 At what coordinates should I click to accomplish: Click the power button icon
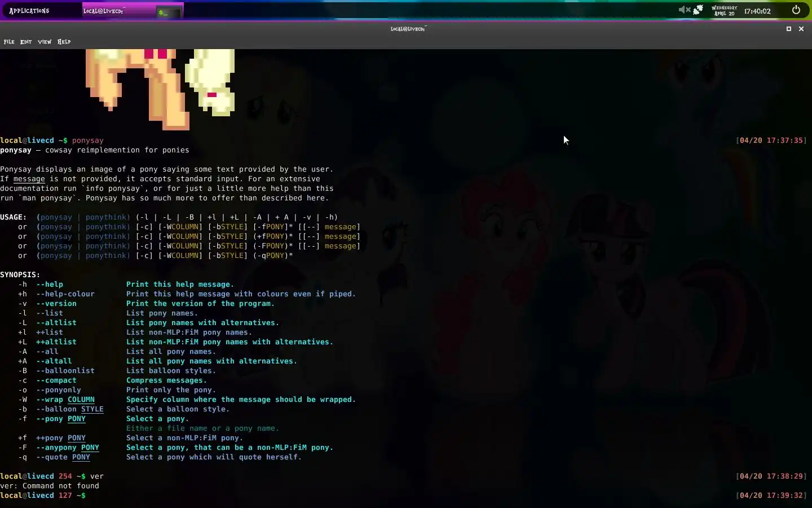(x=796, y=10)
